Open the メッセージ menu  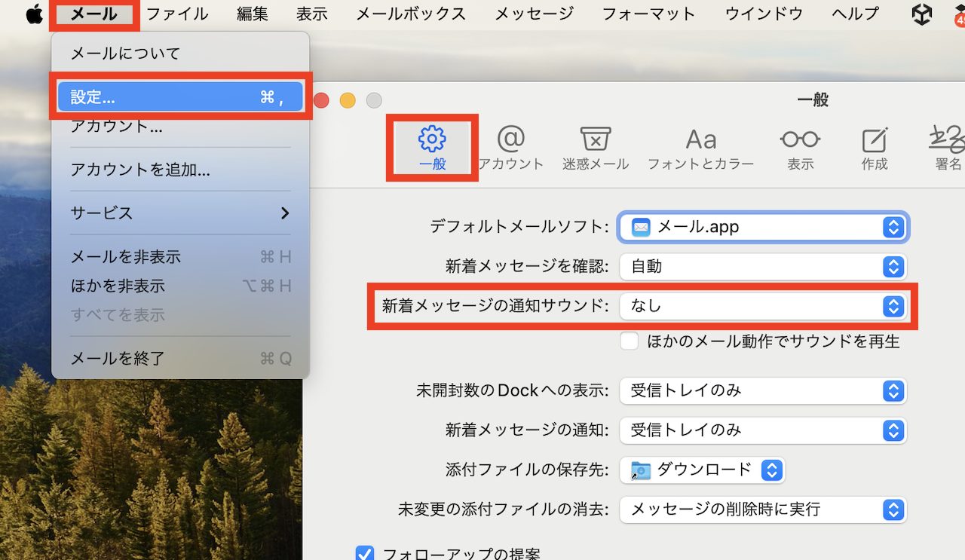tap(535, 14)
